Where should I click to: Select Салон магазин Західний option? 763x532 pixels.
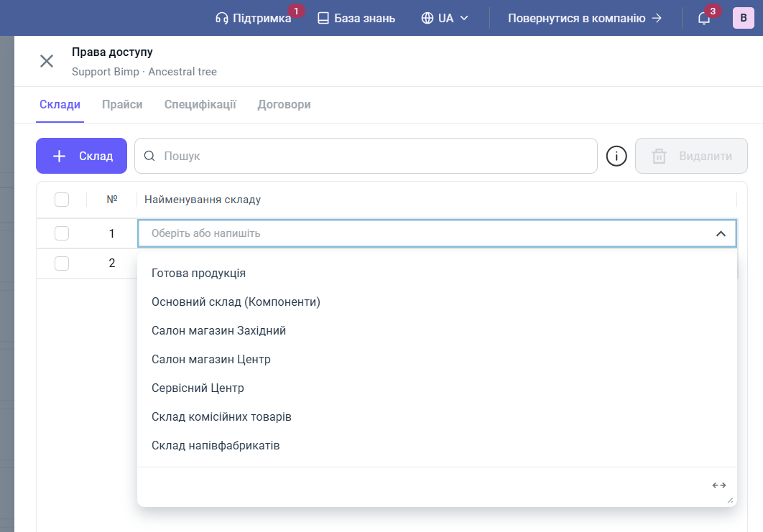click(437, 331)
